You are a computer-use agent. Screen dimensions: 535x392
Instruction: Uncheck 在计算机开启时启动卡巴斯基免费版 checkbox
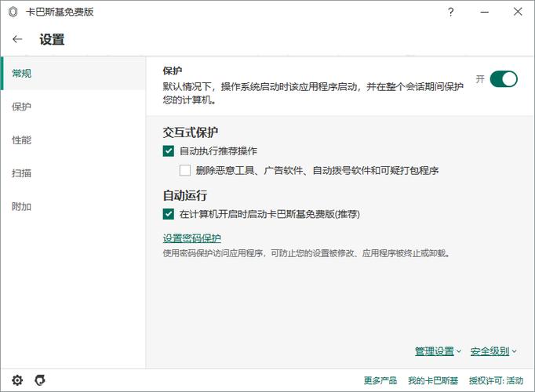[168, 214]
